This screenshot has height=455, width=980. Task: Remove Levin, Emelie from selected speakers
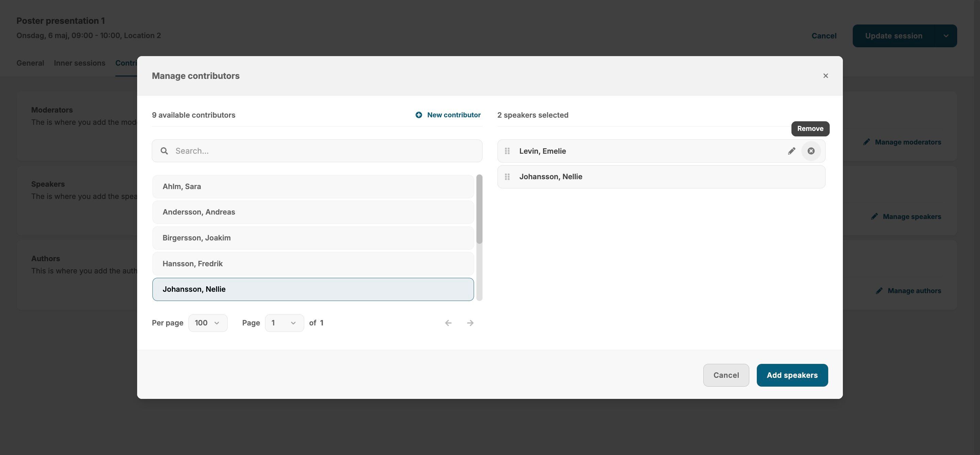(x=811, y=151)
